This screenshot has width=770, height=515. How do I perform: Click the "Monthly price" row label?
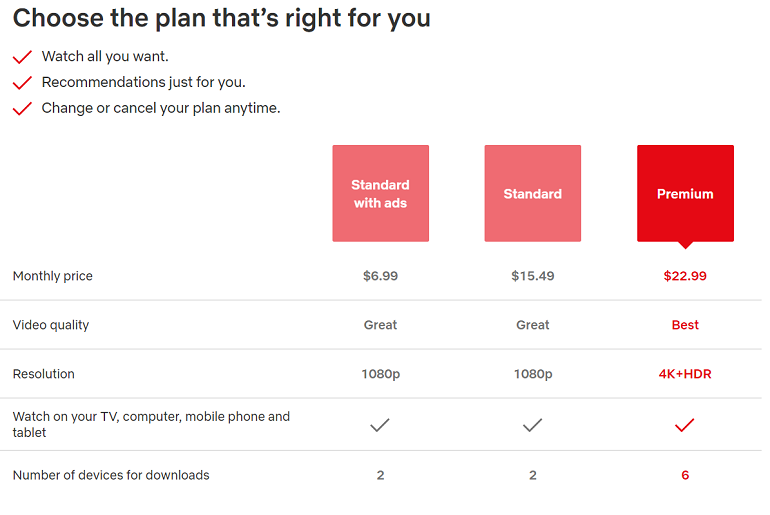coord(52,276)
